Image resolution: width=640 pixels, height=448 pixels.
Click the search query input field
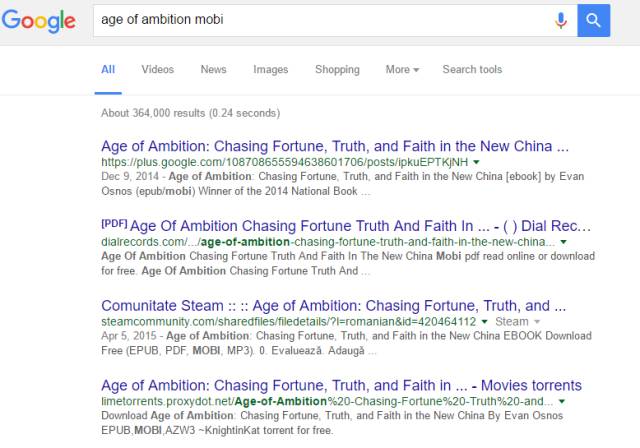coord(320,19)
